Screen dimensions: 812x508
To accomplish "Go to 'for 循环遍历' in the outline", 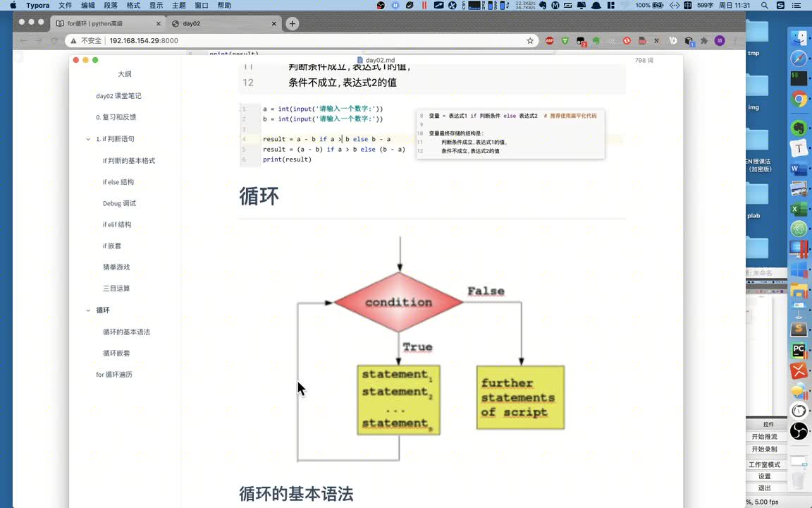I will (x=114, y=374).
